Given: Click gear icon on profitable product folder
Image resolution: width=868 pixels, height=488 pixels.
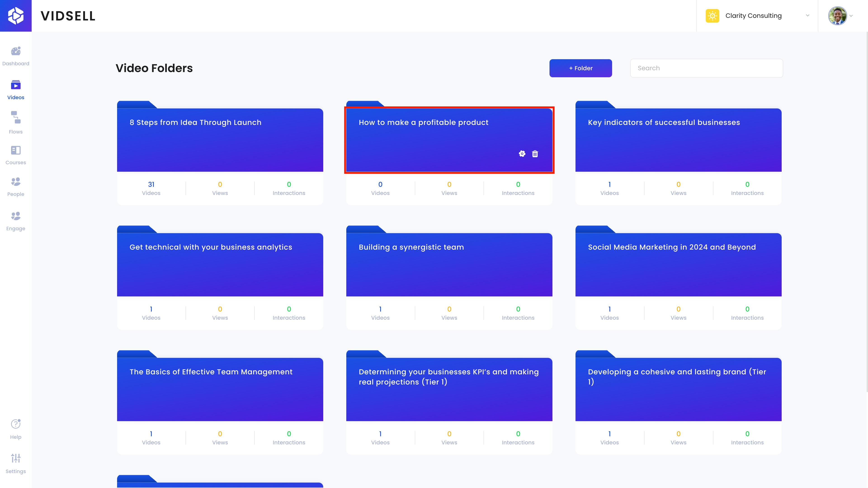Looking at the screenshot, I should 522,154.
